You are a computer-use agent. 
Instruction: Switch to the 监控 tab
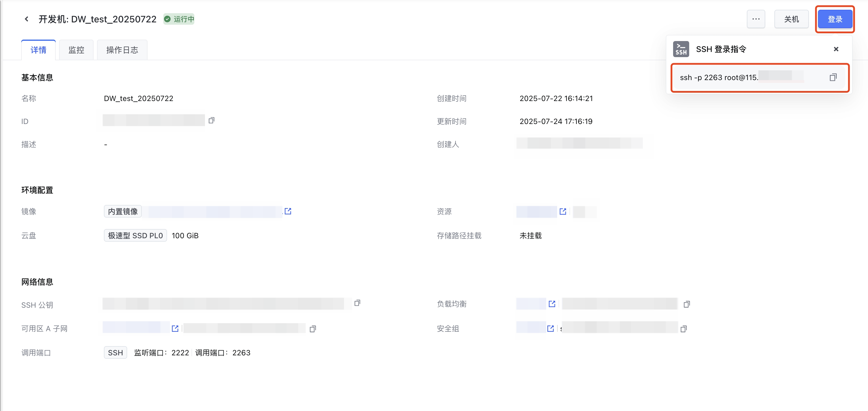click(76, 50)
